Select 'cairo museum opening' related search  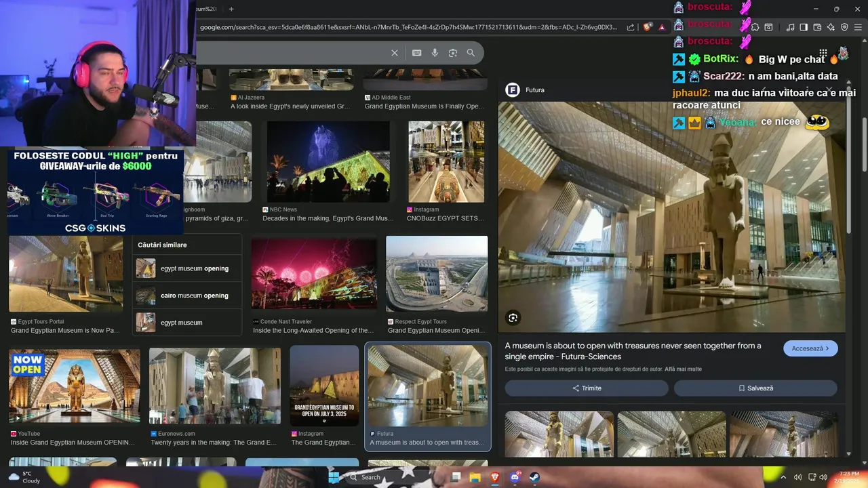coord(187,296)
